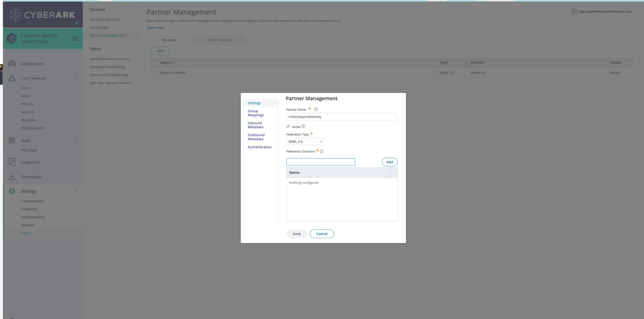Open the Settings dialog section

254,103
